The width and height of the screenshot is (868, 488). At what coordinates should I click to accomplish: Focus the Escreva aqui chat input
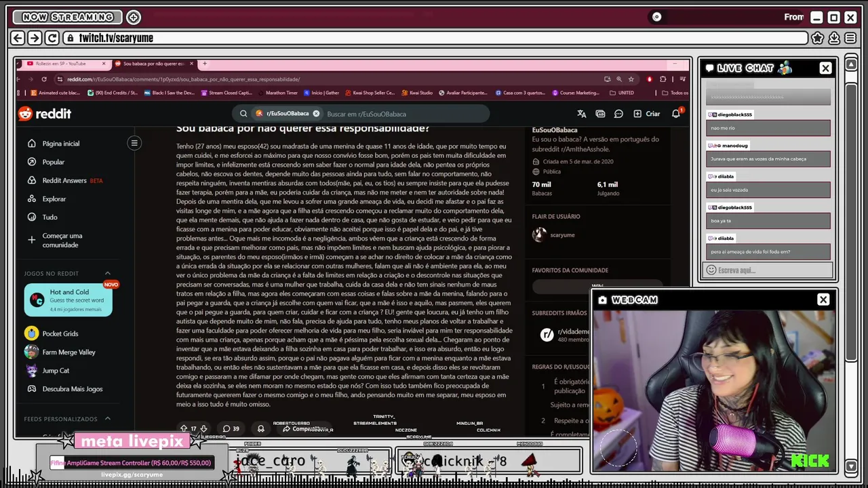click(768, 270)
